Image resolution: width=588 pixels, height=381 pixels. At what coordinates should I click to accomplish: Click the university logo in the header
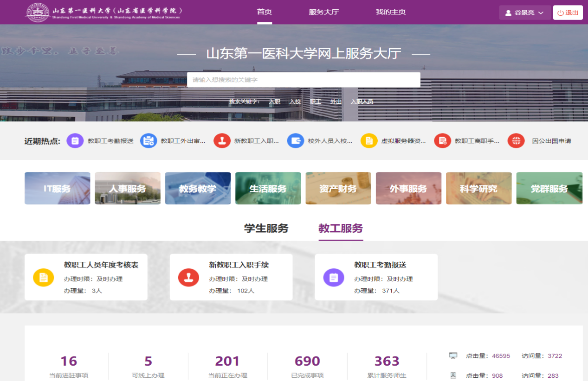coord(38,12)
